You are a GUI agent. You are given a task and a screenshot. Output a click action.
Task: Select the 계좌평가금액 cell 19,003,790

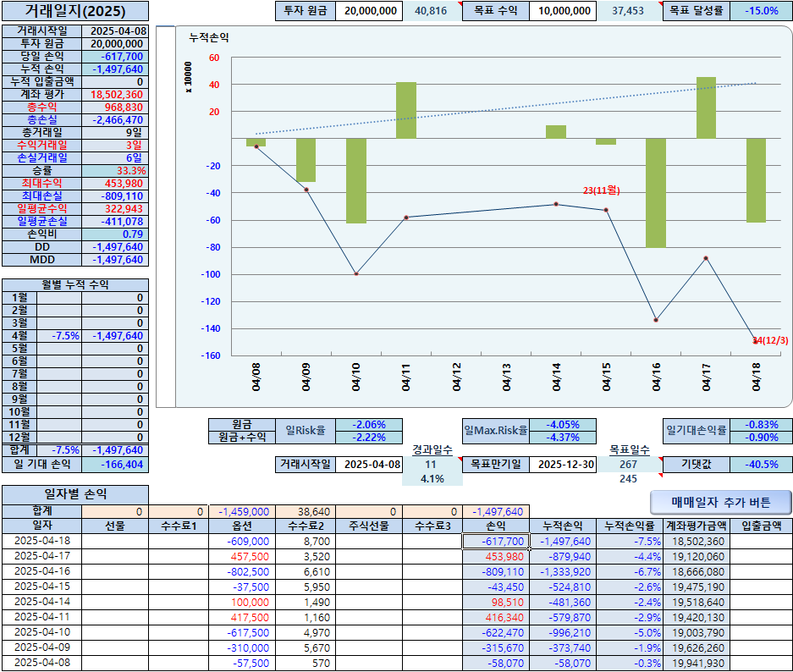[x=696, y=632]
